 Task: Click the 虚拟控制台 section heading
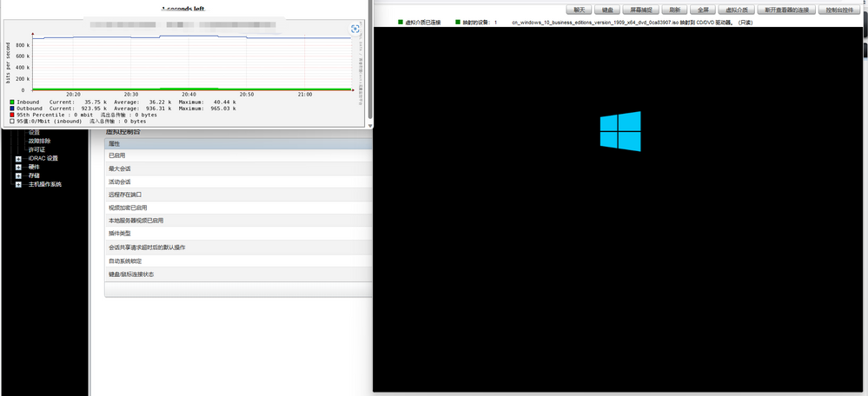(123, 132)
